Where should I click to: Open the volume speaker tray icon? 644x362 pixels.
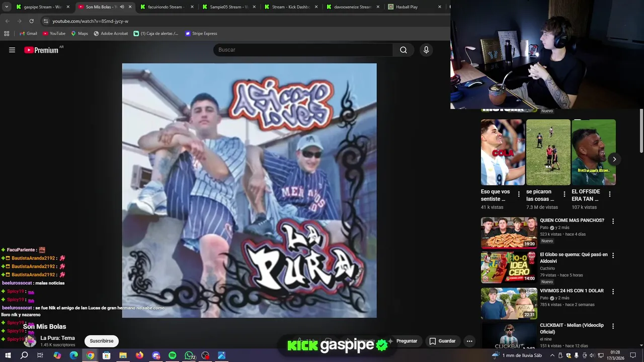pos(592,355)
